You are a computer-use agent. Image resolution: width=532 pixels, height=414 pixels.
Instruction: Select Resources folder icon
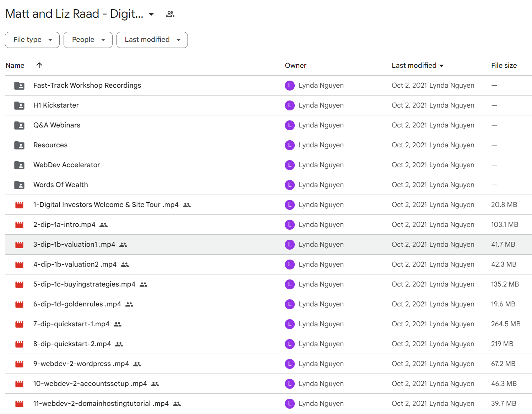[x=19, y=145]
